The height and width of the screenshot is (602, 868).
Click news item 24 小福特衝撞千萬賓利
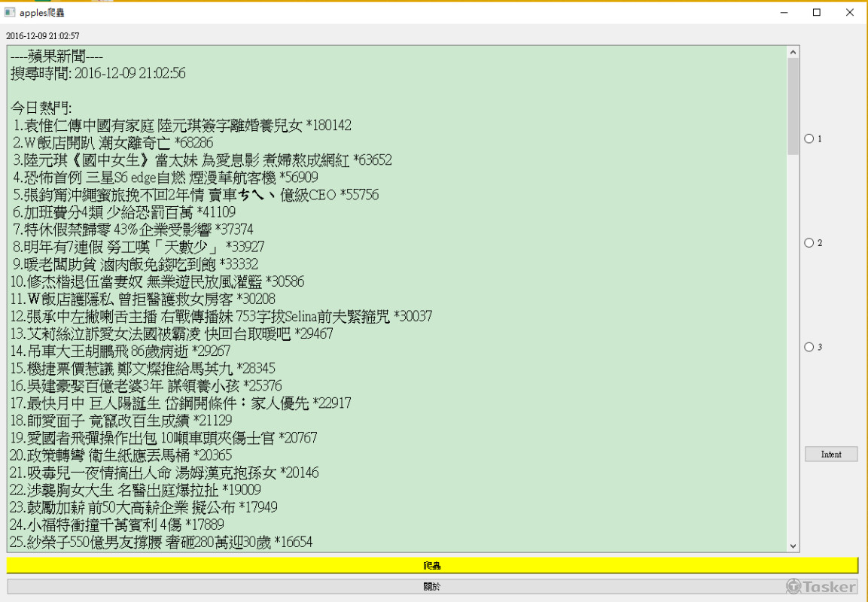[117, 524]
